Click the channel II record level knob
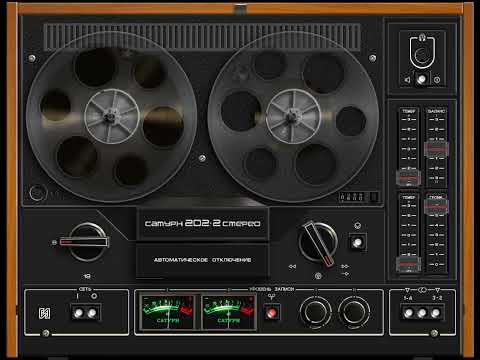The height and width of the screenshot is (360, 480). [354, 312]
